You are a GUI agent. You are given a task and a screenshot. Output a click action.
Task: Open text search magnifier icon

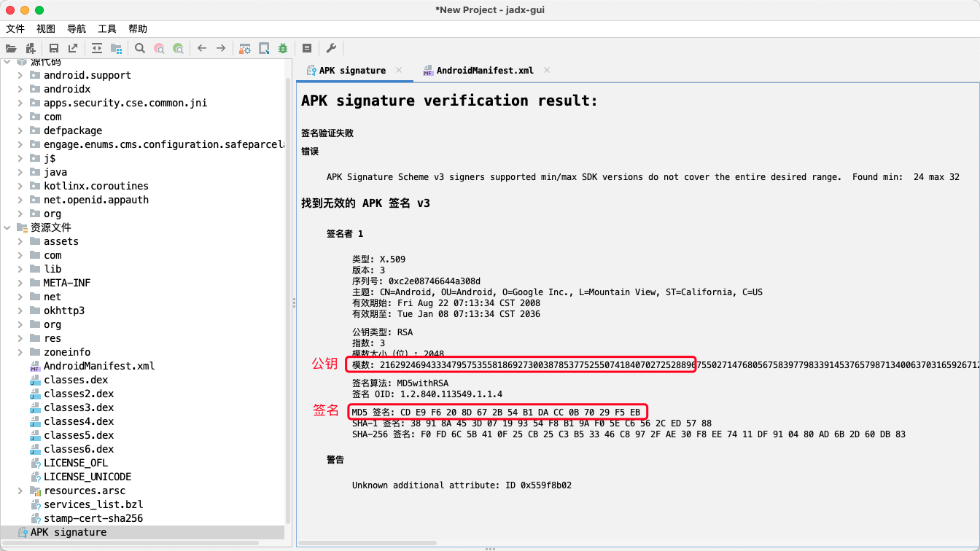click(140, 48)
